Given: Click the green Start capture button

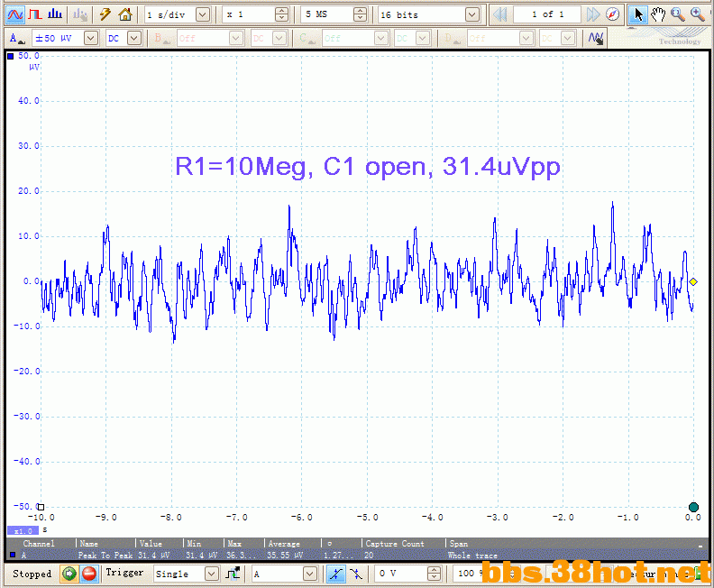Looking at the screenshot, I should (69, 574).
